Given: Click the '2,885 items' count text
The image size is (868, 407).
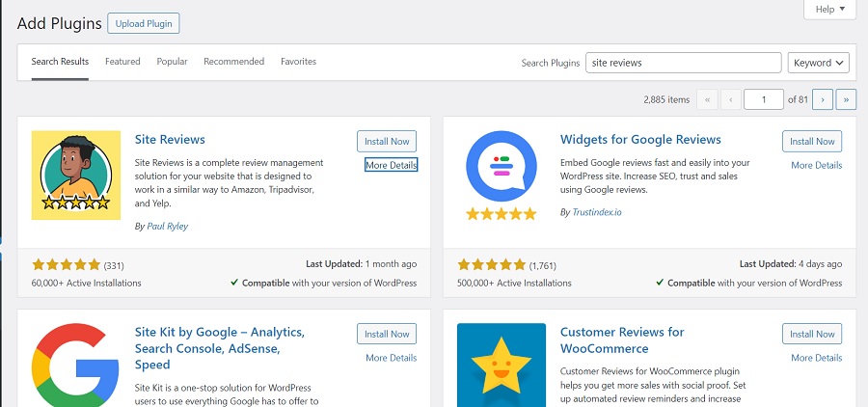Looking at the screenshot, I should tap(666, 99).
